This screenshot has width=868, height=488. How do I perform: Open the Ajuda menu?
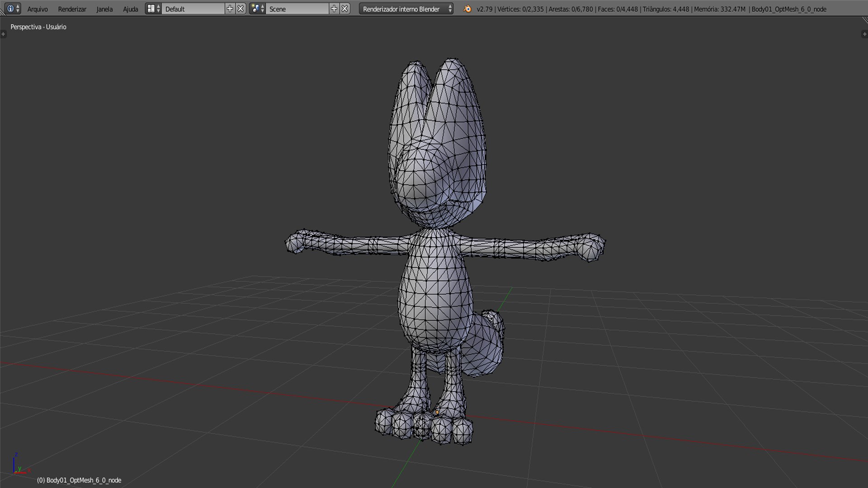click(131, 9)
